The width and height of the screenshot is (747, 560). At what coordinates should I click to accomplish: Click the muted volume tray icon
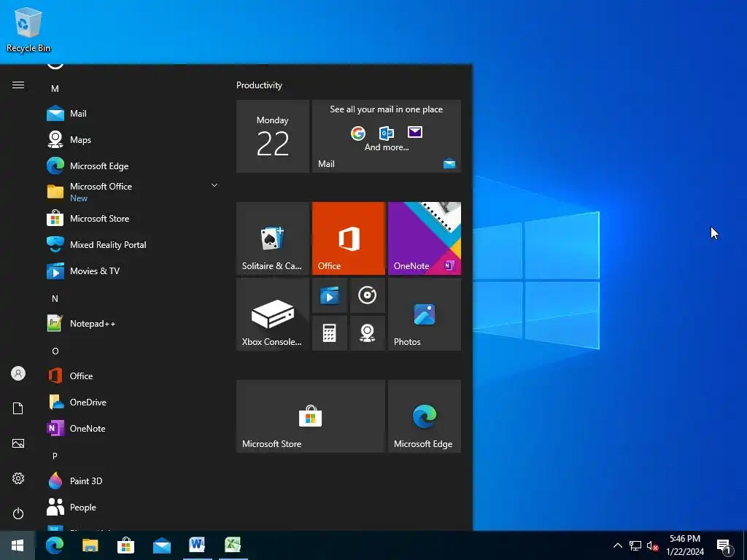(652, 545)
